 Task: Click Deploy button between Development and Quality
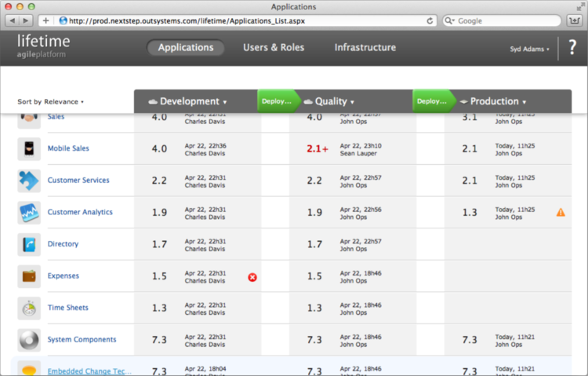pos(278,101)
